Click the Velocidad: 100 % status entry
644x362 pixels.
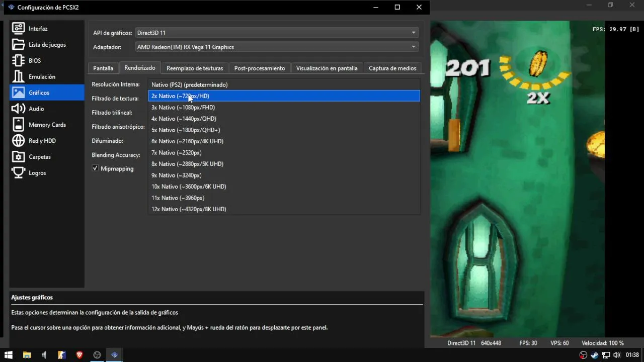point(603,343)
